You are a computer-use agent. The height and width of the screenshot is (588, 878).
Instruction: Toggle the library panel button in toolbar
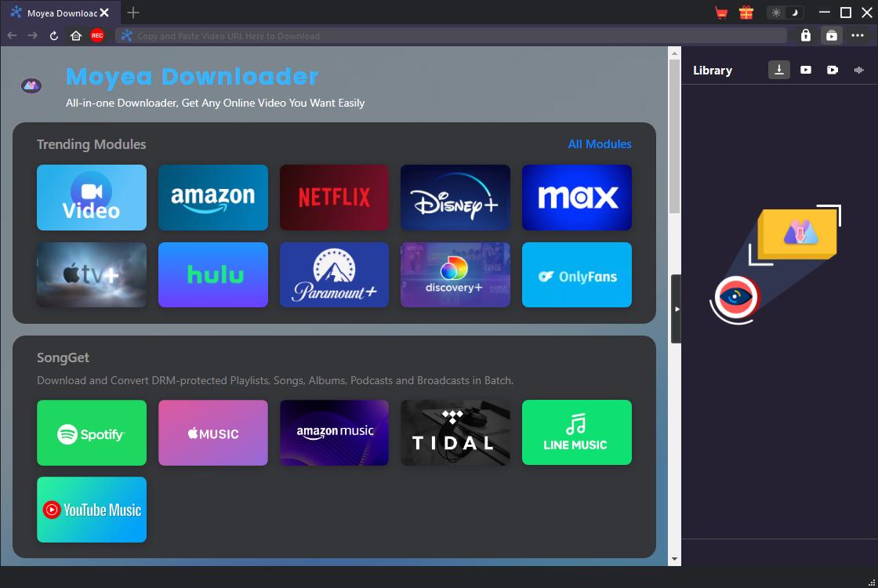[x=831, y=35]
